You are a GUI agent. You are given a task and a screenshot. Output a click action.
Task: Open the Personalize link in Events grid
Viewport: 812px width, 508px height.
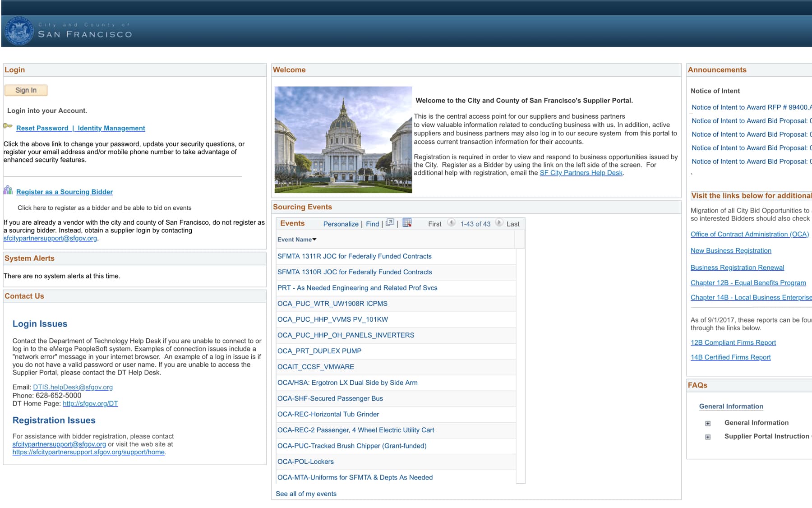[x=341, y=224]
